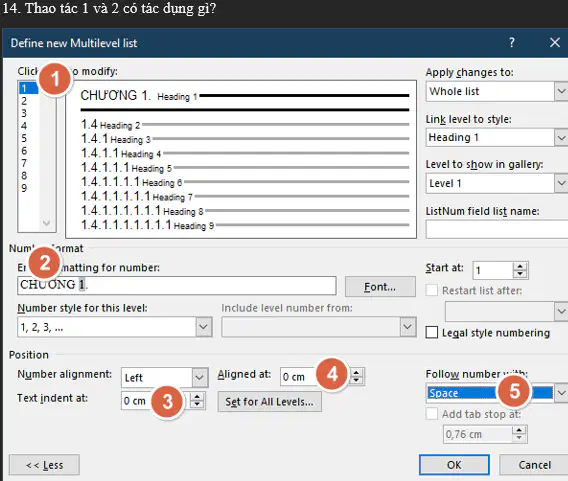568x481 pixels.
Task: Increase Text indent at using up spinner
Action: pos(197,396)
